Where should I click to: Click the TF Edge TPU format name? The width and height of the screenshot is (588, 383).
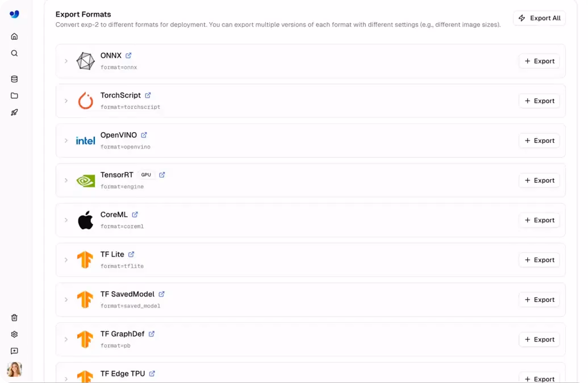[x=123, y=374]
